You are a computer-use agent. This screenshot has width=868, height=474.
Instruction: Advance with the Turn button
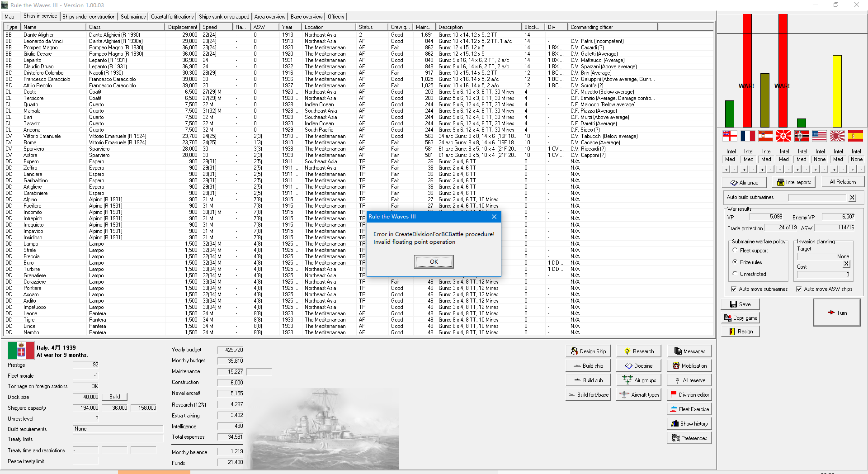pyautogui.click(x=836, y=313)
